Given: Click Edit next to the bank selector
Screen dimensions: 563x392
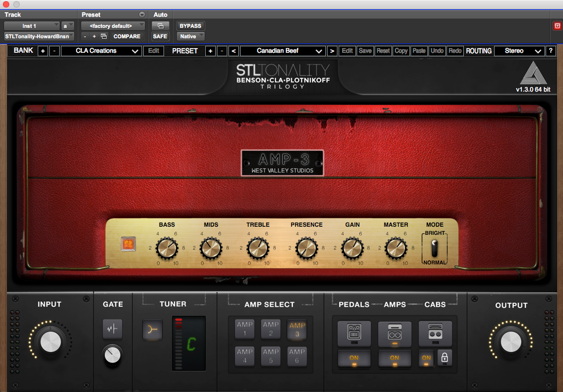Looking at the screenshot, I should (154, 51).
